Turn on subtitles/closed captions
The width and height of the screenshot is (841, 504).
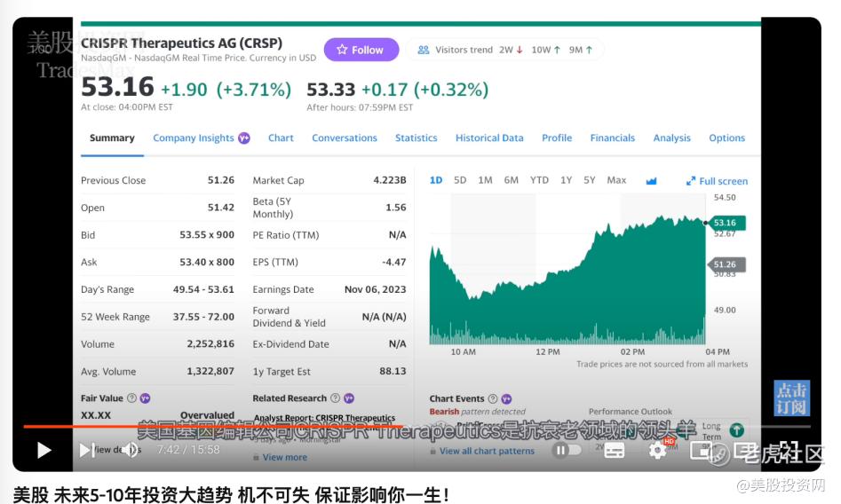pyautogui.click(x=615, y=451)
